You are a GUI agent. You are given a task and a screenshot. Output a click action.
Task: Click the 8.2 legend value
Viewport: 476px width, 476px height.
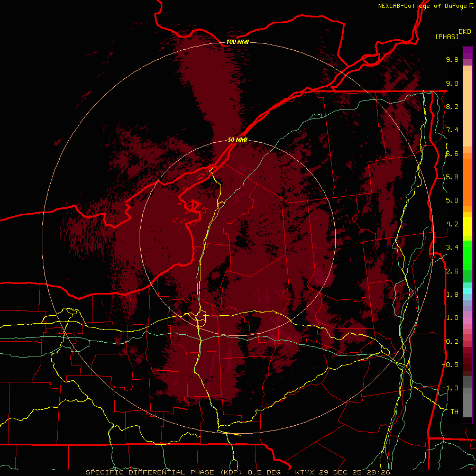452,106
